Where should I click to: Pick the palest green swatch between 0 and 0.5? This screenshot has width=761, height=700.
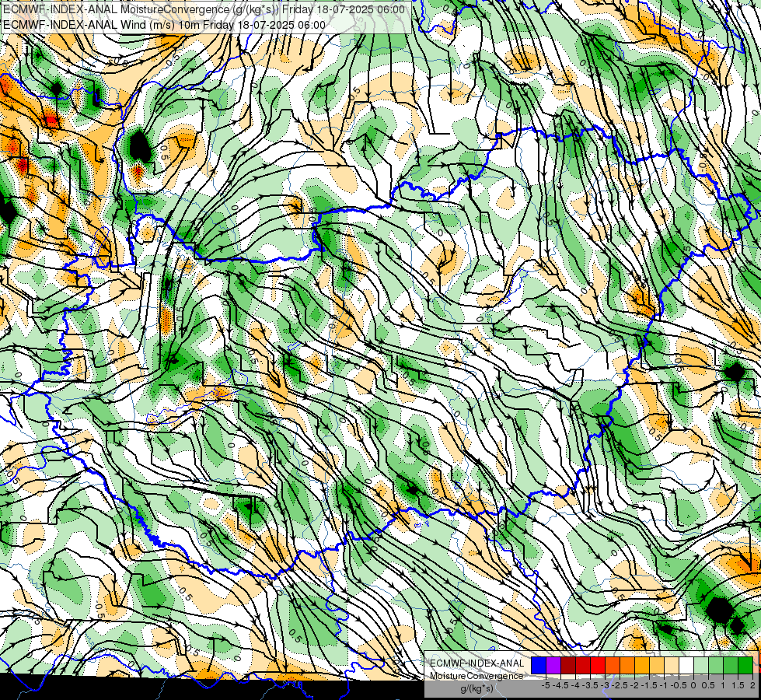tap(701, 666)
